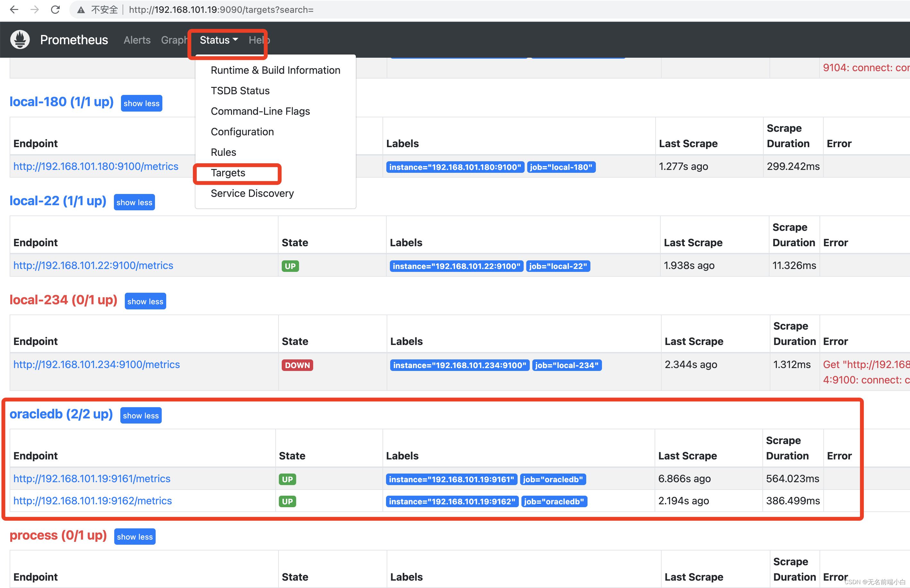Viewport: 910px width, 588px height.
Task: Click instance="192.168.101.180:9100" label
Action: (455, 167)
